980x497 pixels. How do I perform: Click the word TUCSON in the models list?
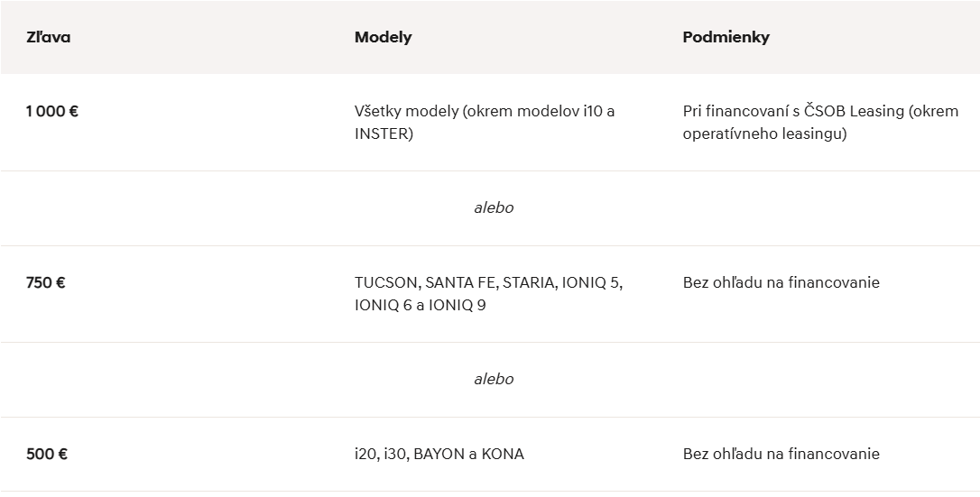coord(385,282)
